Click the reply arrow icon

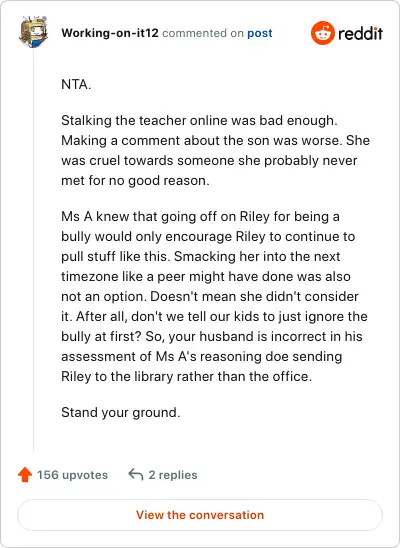click(136, 475)
